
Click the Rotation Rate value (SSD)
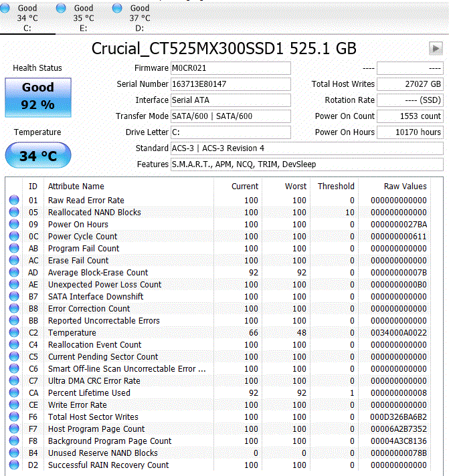[x=410, y=100]
